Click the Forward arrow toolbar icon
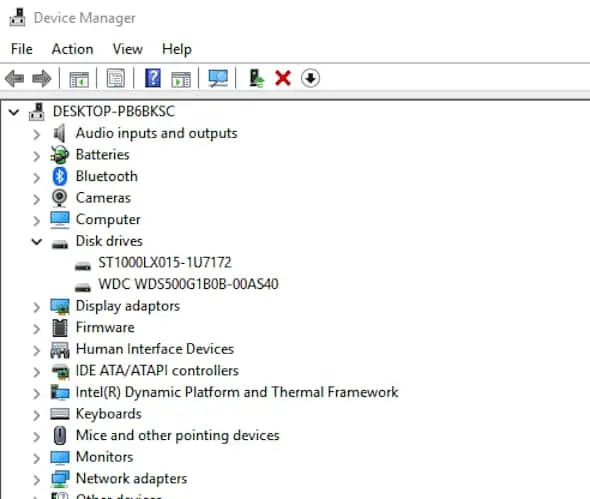Image resolution: width=590 pixels, height=499 pixels. click(x=42, y=79)
